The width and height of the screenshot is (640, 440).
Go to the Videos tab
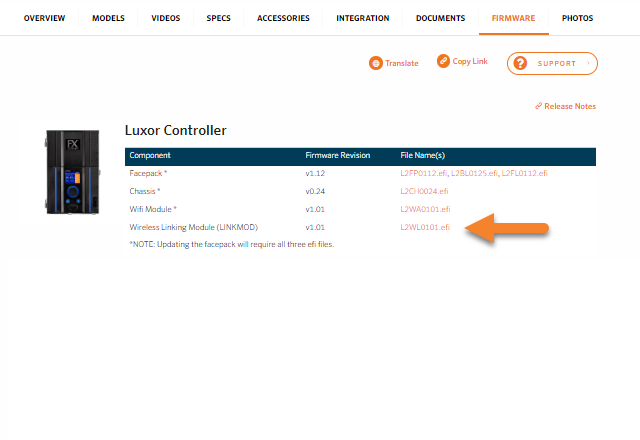tap(165, 18)
